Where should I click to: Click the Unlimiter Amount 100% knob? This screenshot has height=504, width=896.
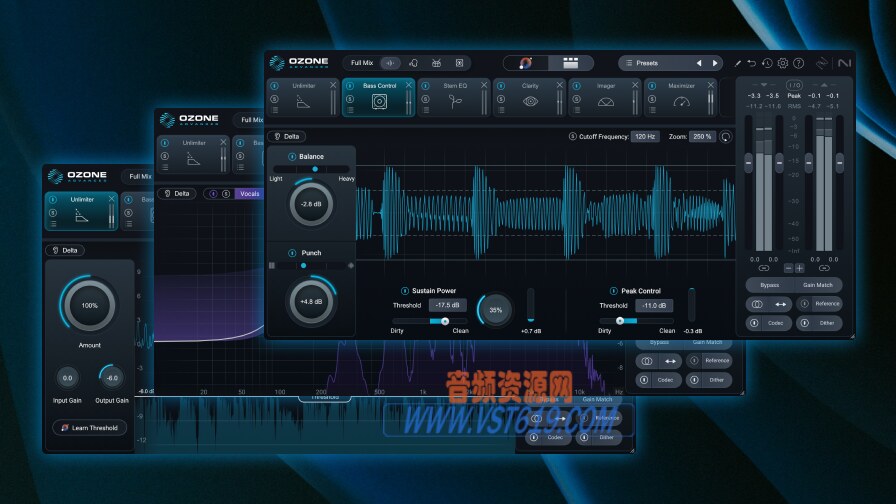coord(89,305)
